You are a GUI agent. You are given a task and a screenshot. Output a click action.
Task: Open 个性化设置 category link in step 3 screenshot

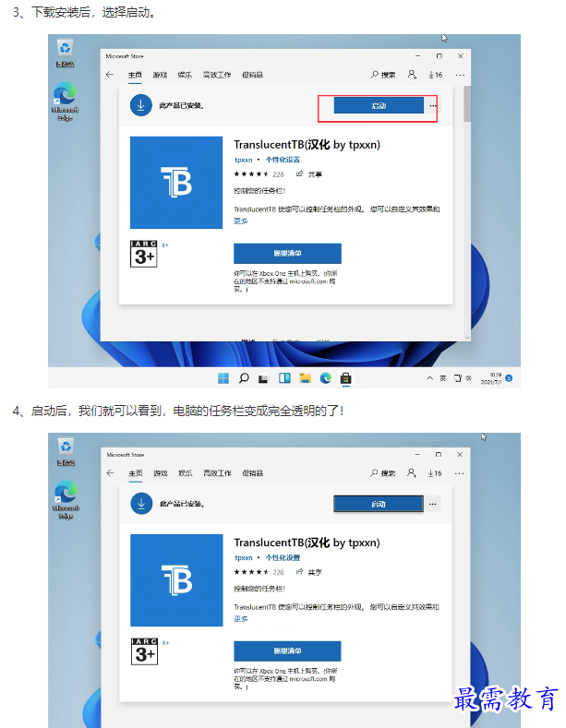(x=283, y=160)
